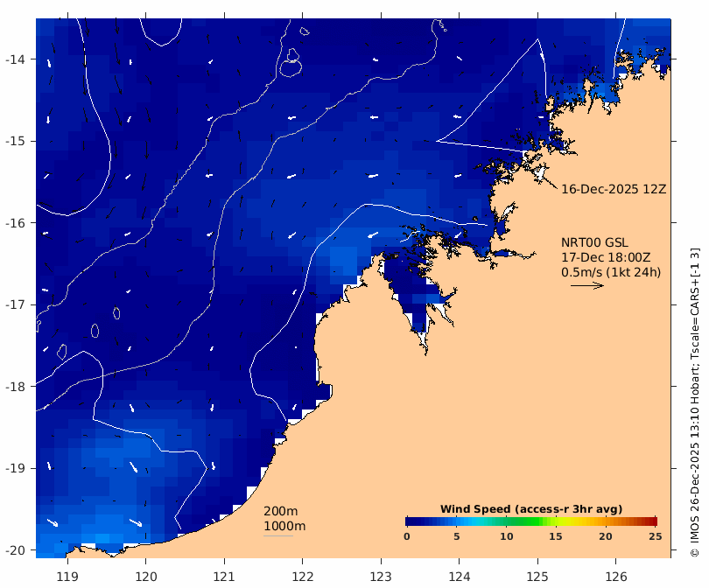The image size is (709, 588).
Task: Click the longitude axis label 121
Action: pyautogui.click(x=224, y=577)
